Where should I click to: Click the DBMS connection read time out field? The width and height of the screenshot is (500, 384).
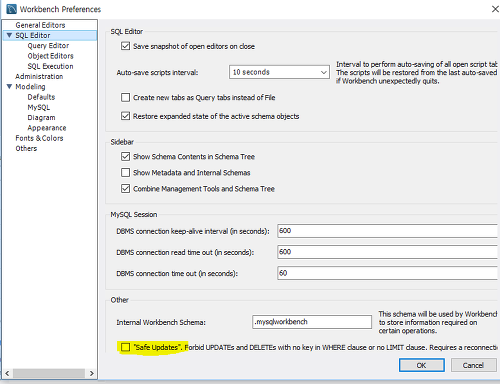(388, 252)
